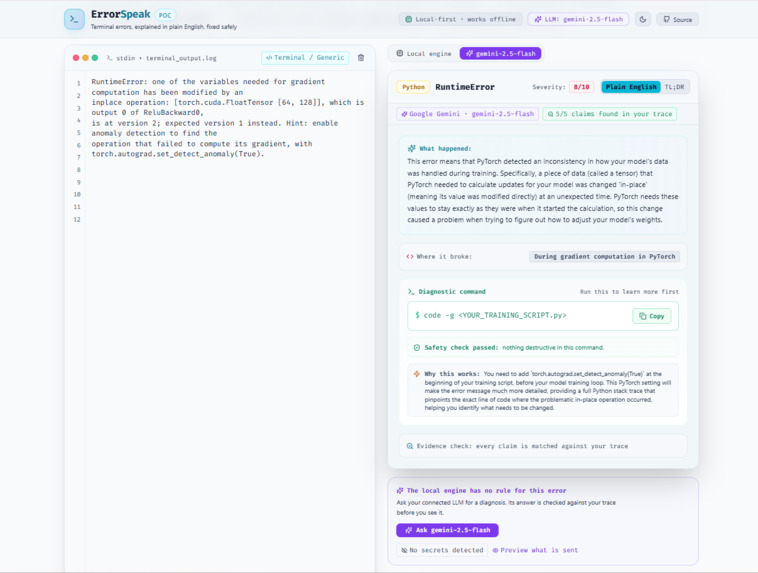
Task: Click the terminal_output.log filename
Action: [x=181, y=58]
